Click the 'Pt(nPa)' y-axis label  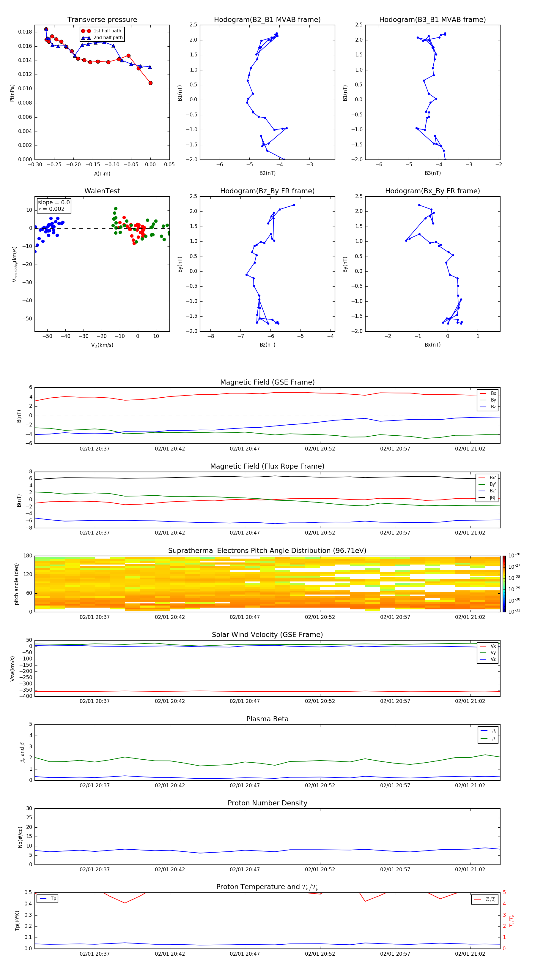(x=12, y=93)
